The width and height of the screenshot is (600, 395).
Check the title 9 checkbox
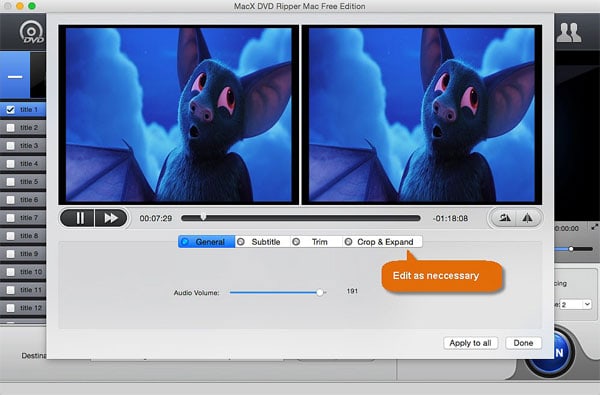pos(11,254)
